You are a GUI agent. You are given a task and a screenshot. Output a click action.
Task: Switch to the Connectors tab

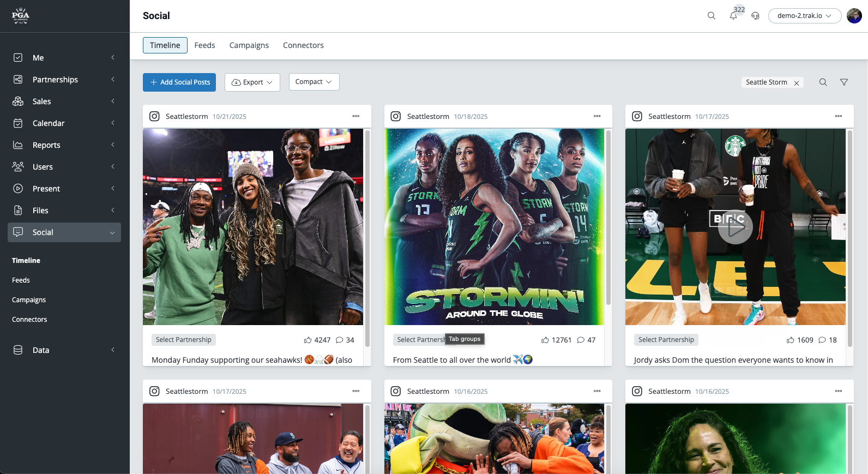click(x=303, y=45)
